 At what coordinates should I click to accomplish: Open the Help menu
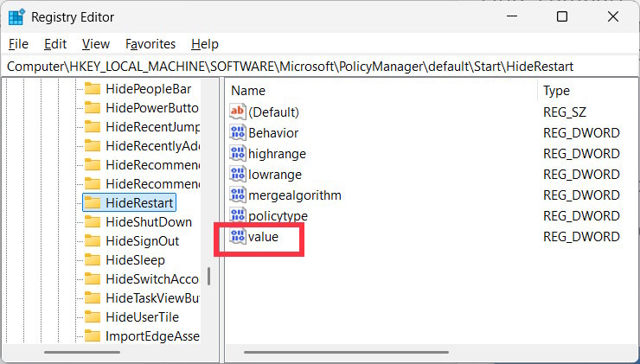point(204,44)
